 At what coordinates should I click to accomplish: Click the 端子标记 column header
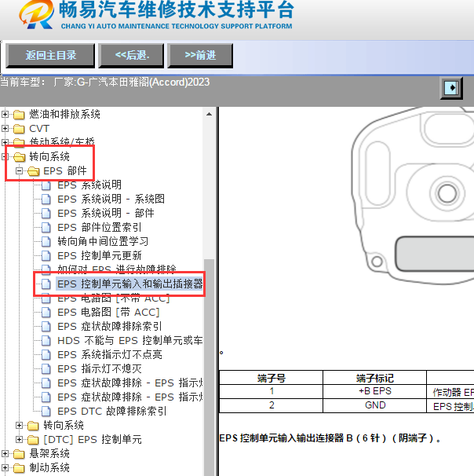(x=375, y=379)
